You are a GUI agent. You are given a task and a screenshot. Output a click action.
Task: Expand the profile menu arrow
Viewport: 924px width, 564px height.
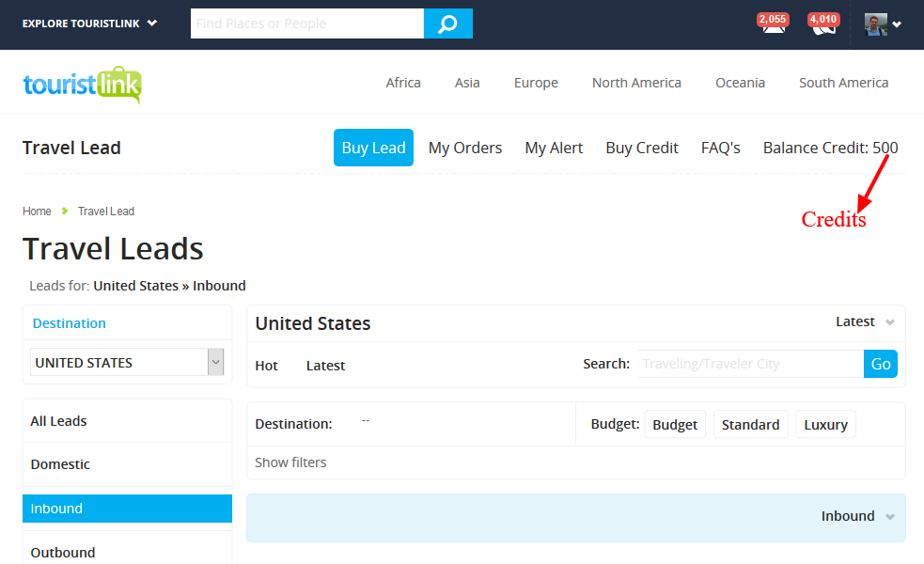[897, 24]
